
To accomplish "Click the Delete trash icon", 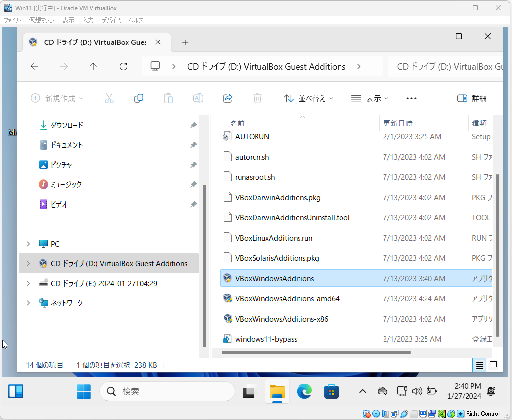I will coord(257,98).
